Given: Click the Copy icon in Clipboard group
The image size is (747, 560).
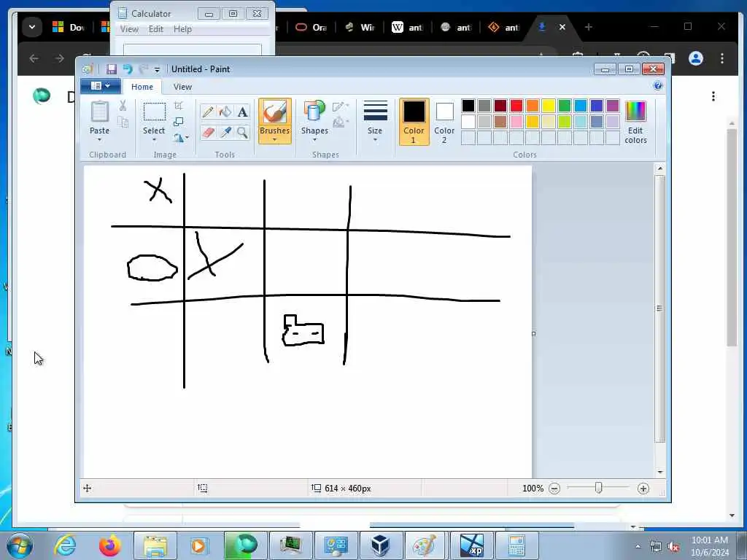Looking at the screenshot, I should [x=123, y=122].
